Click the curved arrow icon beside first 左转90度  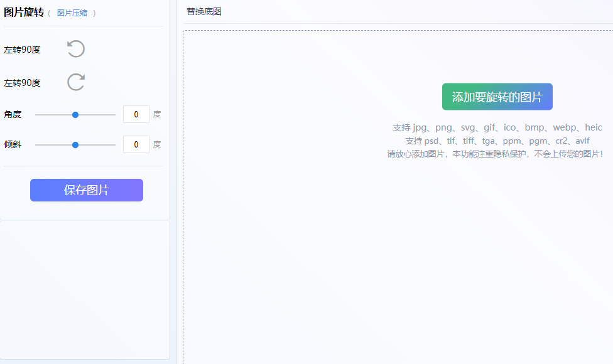point(75,48)
